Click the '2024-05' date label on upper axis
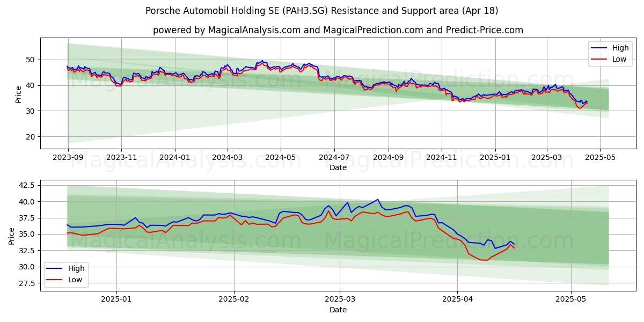Viewport: 644px width, 322px height. (281, 157)
